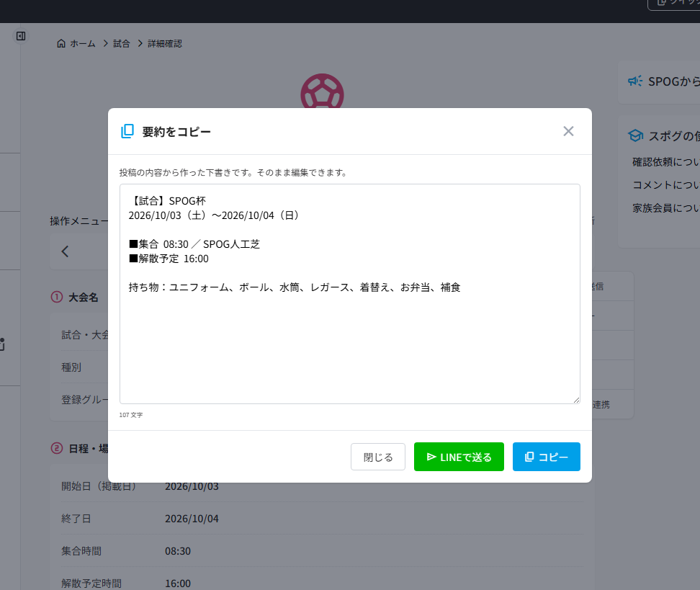Toggle the sidebar collapse icon
Screen dimensions: 700x590
click(x=21, y=36)
